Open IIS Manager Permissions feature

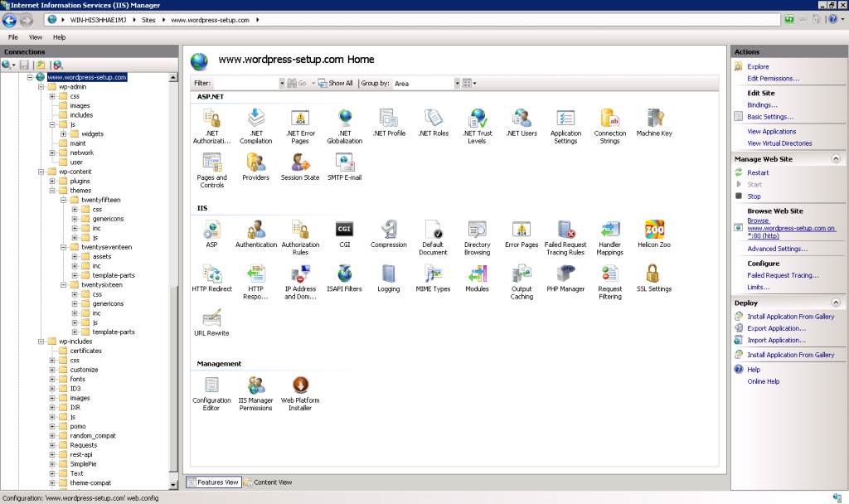coord(256,394)
